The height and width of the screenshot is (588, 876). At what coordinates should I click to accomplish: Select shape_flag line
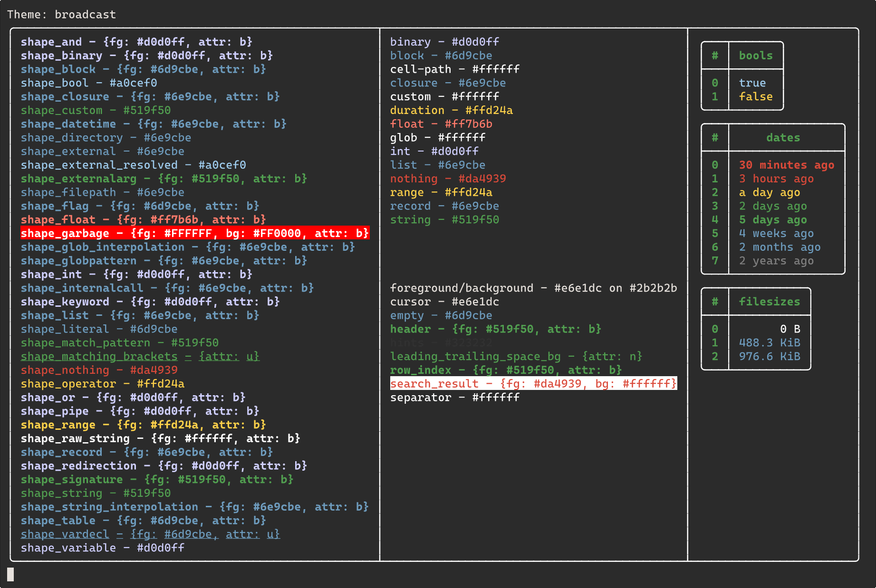(140, 206)
